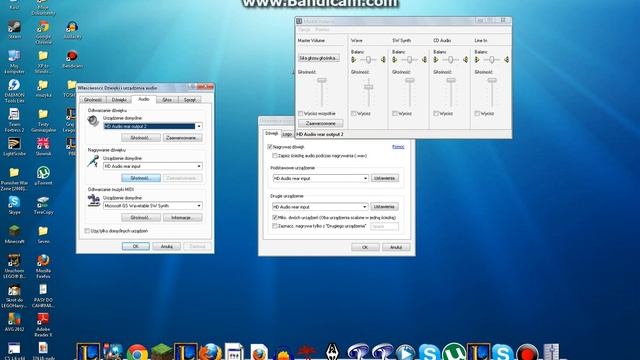
Task: Select the uTorrent desktop icon
Action: 43,176
